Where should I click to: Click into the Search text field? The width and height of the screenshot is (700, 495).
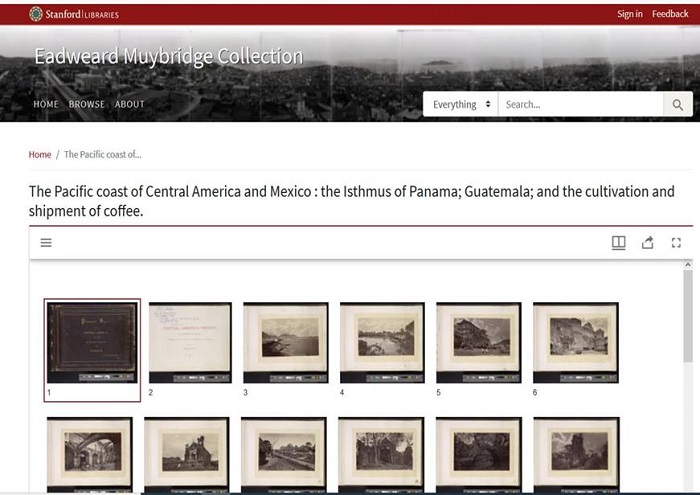pos(580,105)
